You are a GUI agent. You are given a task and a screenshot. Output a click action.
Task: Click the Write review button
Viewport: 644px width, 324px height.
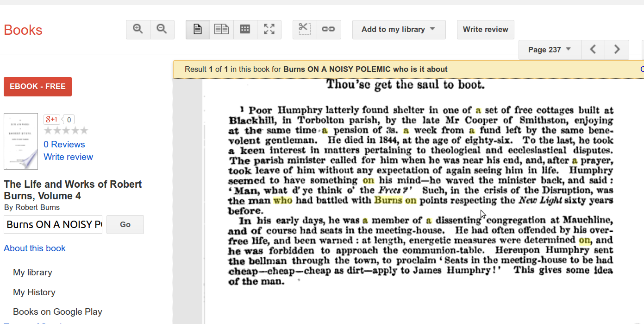click(x=485, y=29)
